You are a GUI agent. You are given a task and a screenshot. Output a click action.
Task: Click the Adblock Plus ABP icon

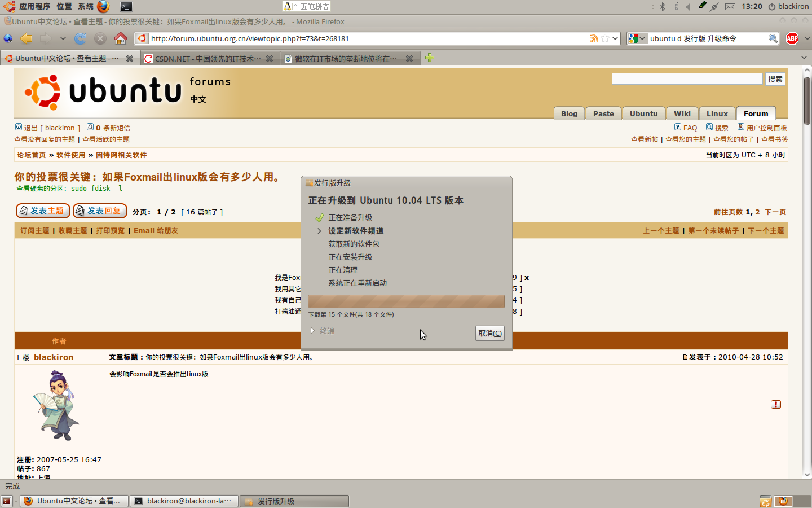(792, 38)
